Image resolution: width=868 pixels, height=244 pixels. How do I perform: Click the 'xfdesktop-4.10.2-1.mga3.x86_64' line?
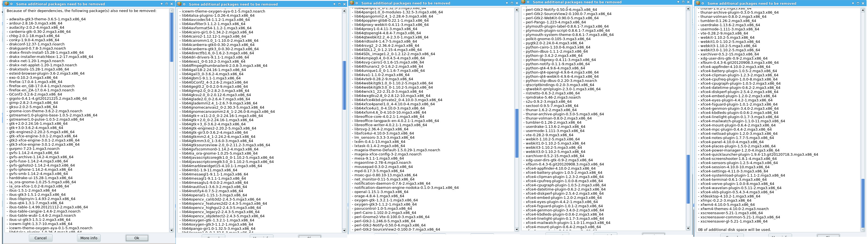point(729,196)
